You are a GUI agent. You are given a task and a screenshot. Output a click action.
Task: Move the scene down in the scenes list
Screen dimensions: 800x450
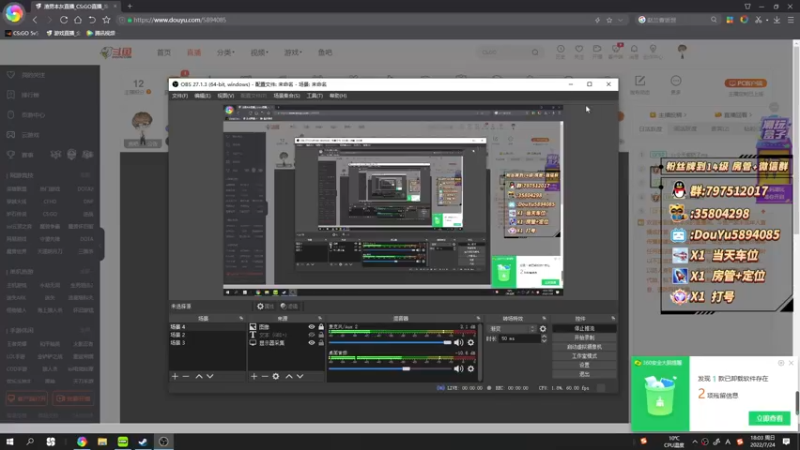210,376
